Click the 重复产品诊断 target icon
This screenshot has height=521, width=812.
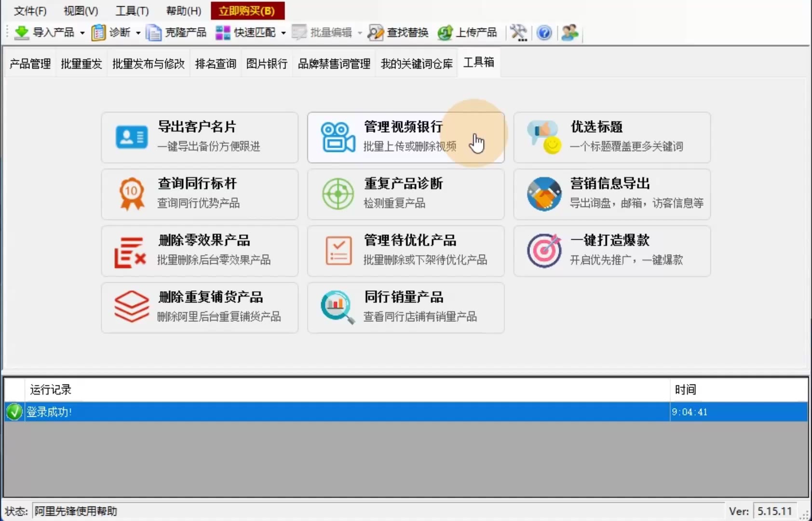click(338, 194)
